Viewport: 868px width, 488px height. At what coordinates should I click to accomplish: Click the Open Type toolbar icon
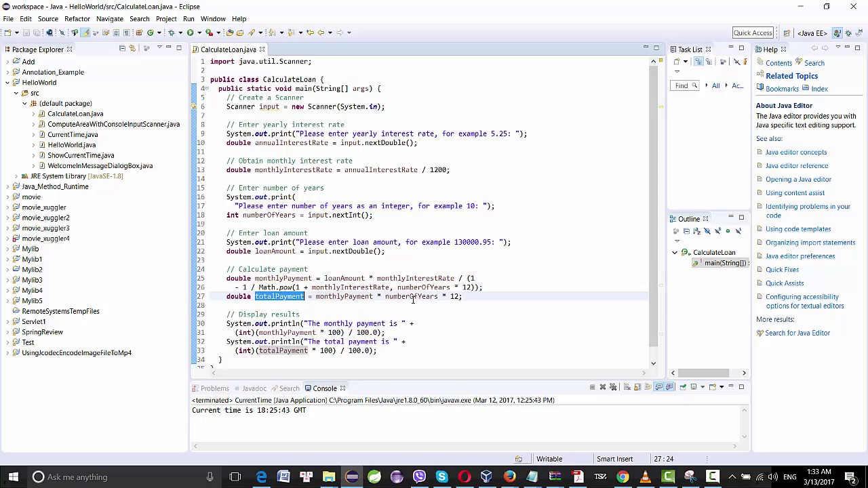pos(230,33)
